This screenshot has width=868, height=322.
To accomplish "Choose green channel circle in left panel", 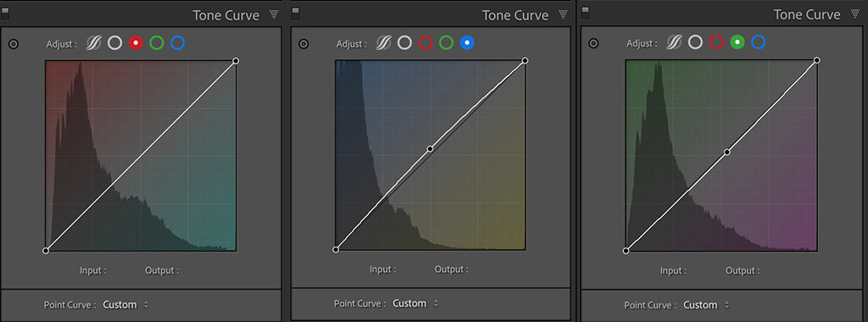I will pos(157,42).
